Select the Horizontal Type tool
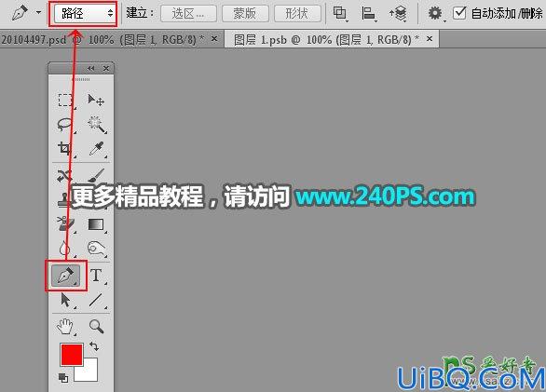 [x=97, y=276]
